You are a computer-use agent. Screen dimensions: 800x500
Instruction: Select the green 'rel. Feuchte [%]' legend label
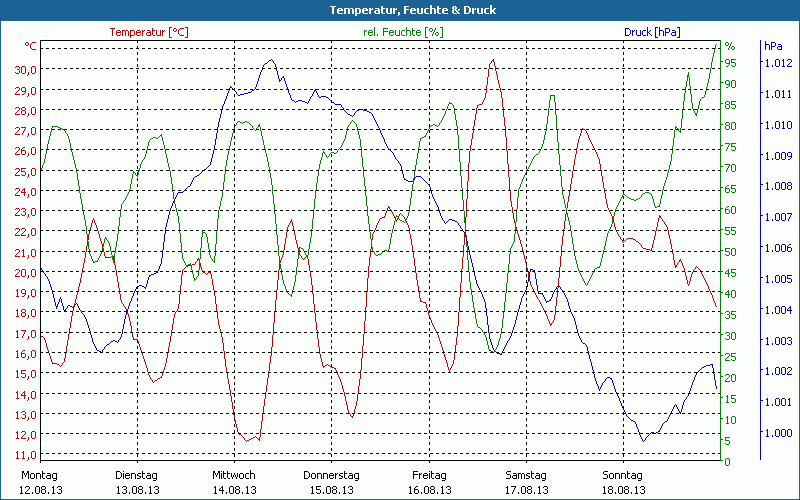[x=403, y=32]
